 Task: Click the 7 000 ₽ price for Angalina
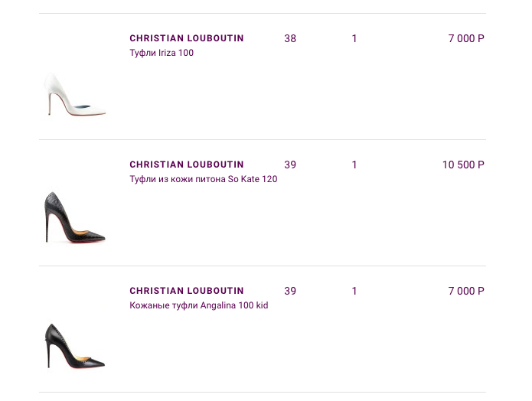[x=465, y=291]
